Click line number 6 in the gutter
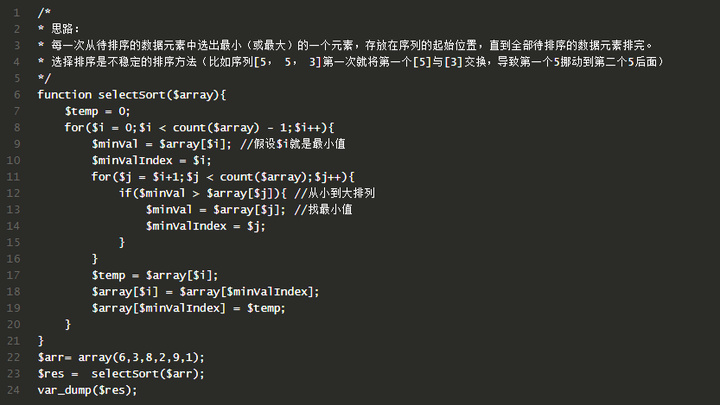The height and width of the screenshot is (405, 720). [17, 94]
